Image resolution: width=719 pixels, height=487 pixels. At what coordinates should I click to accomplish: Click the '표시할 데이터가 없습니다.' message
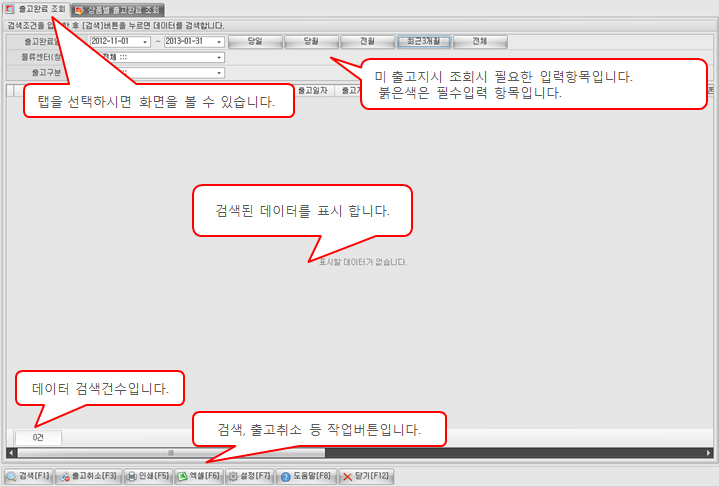point(363,262)
